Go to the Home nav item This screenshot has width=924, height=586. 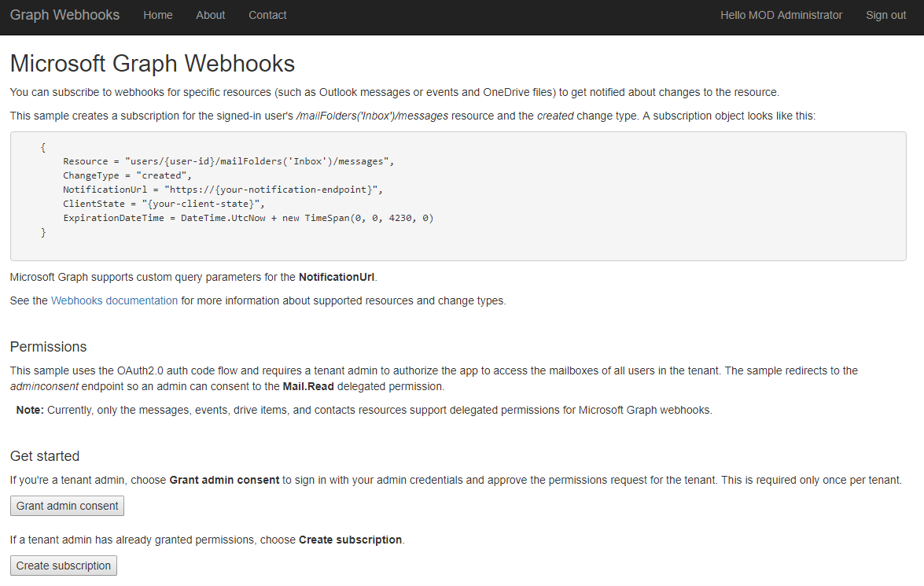coord(158,15)
